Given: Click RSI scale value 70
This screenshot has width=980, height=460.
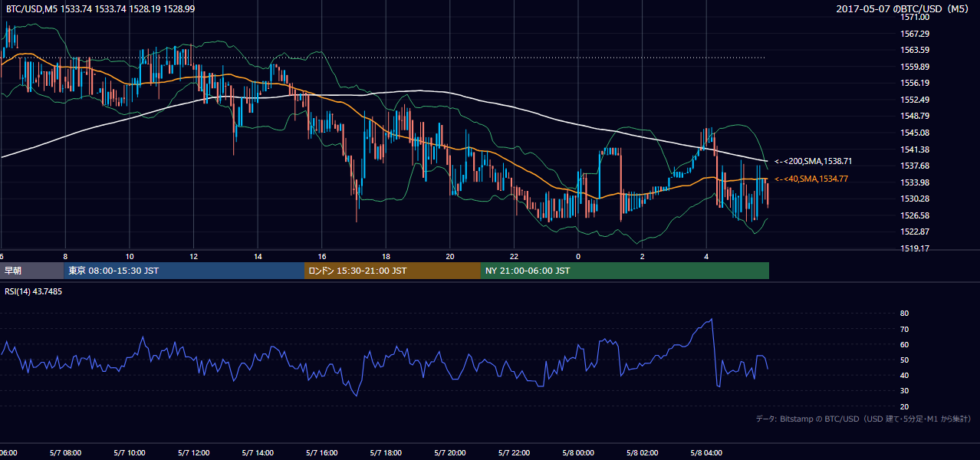Looking at the screenshot, I should click(x=904, y=329).
